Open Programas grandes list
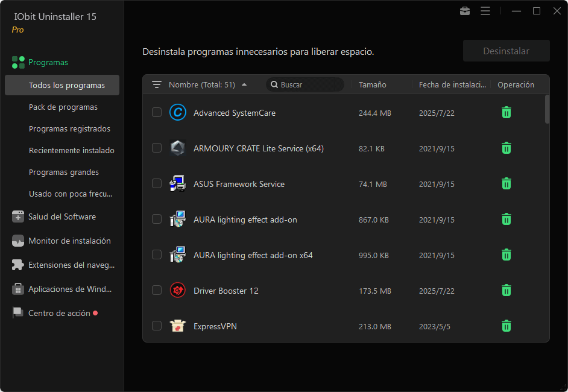The width and height of the screenshot is (568, 392). (64, 172)
